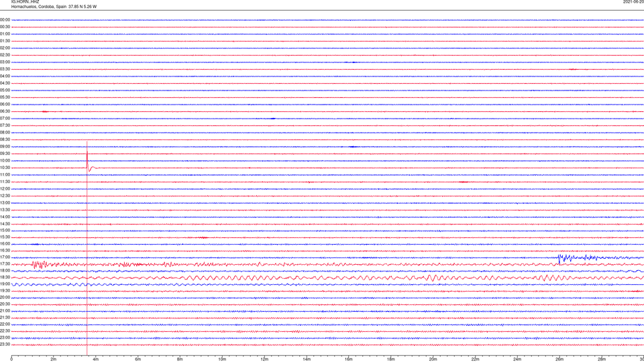Select the 23:00 trace label
Screen dimensions: 644x362
pyautogui.click(x=5, y=338)
